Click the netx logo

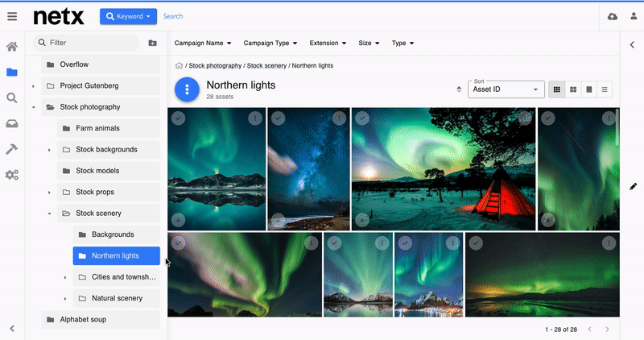tap(59, 17)
